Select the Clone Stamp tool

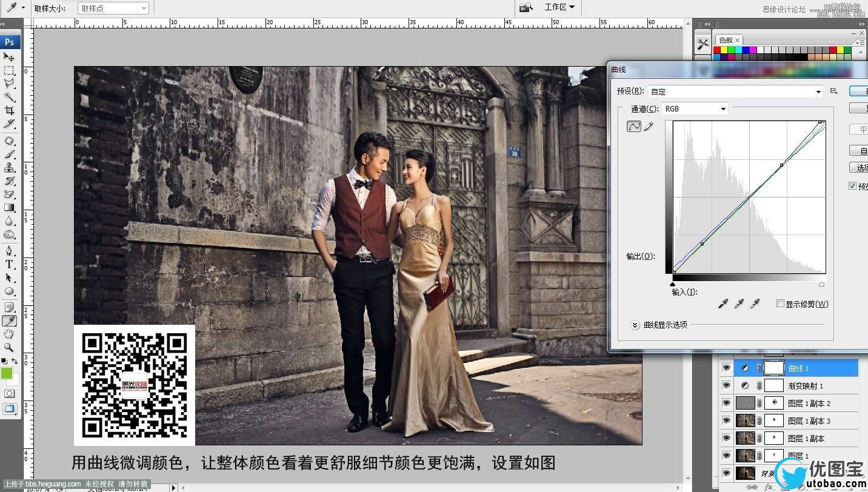9,167
